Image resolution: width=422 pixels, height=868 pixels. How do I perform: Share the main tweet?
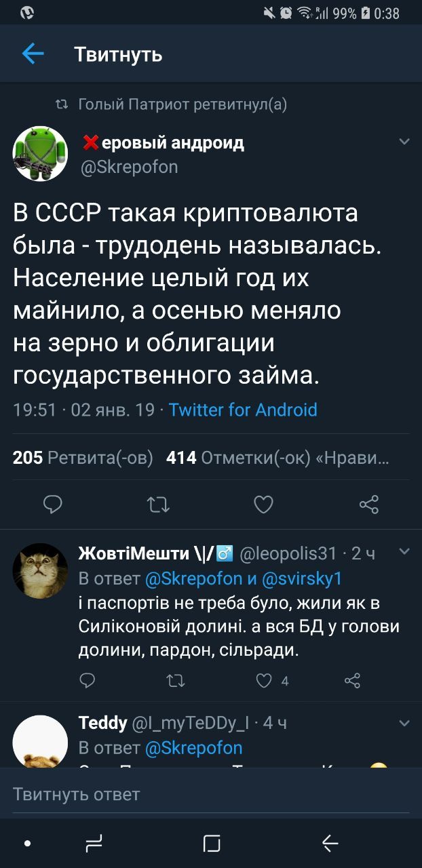[368, 504]
